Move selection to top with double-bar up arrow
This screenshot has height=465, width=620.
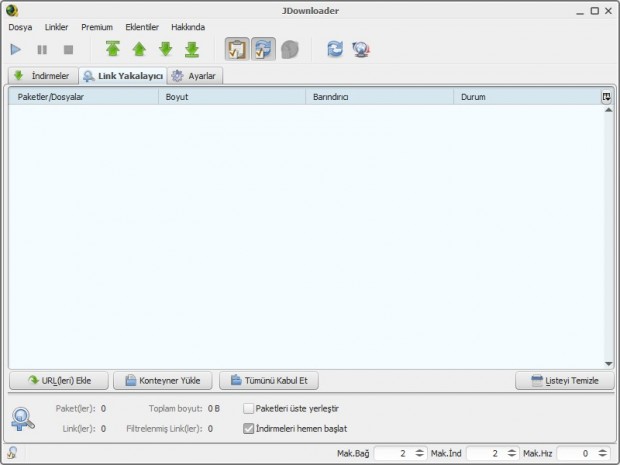(x=113, y=49)
